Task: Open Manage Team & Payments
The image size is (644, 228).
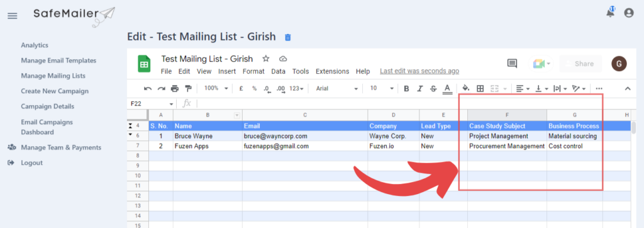Action: tap(61, 147)
